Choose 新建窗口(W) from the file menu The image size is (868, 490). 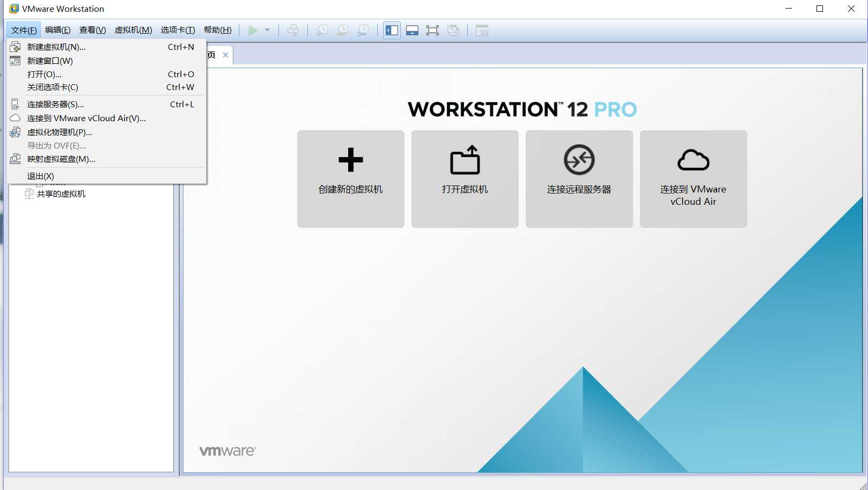pyautogui.click(x=107, y=61)
